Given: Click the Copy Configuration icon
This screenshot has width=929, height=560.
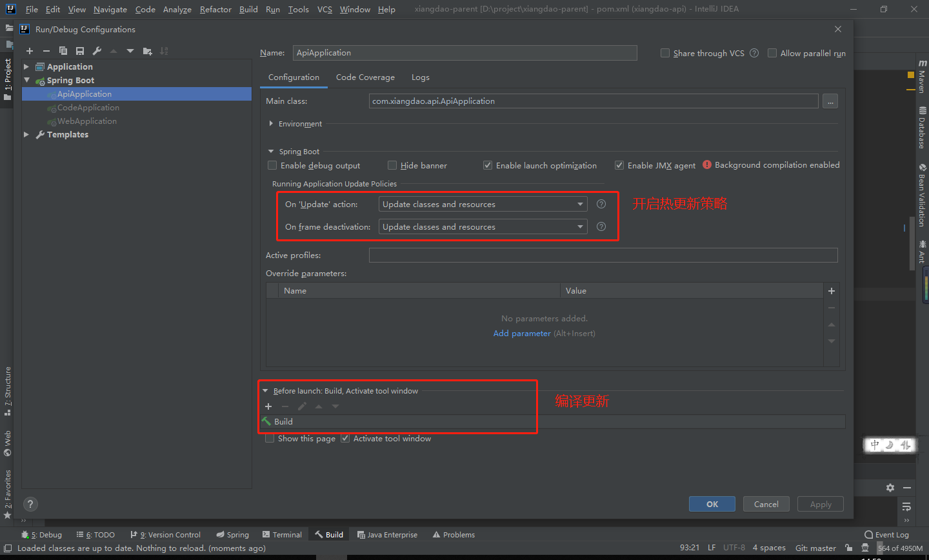Looking at the screenshot, I should coord(63,51).
